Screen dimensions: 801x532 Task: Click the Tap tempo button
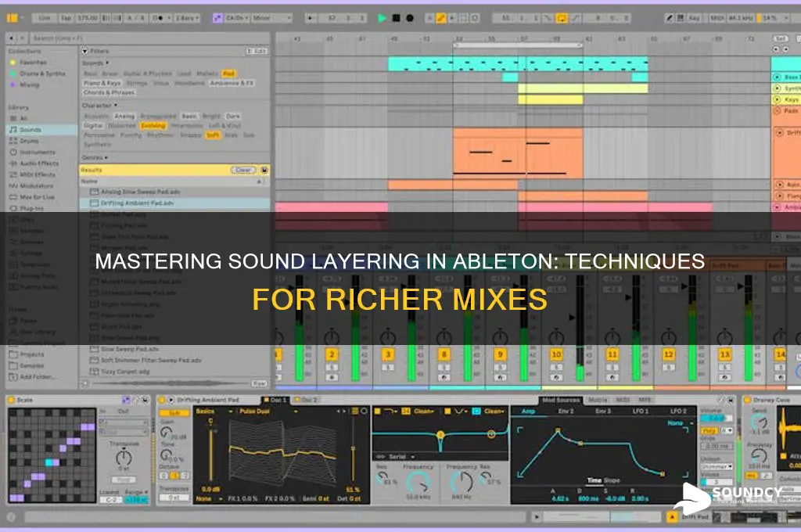pyautogui.click(x=66, y=18)
